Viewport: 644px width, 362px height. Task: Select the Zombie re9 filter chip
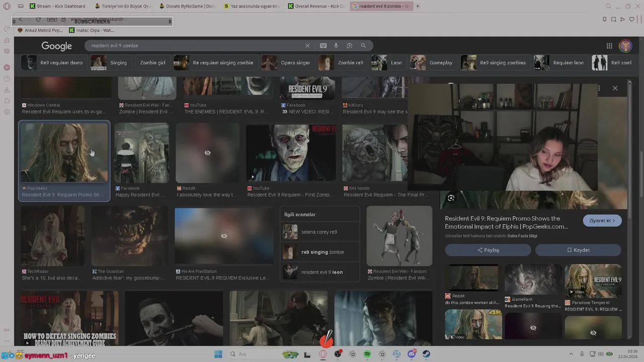coord(342,63)
